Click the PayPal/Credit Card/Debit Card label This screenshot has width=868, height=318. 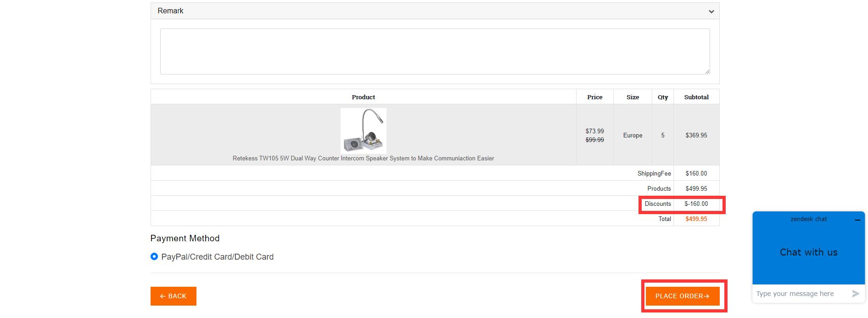pos(217,257)
